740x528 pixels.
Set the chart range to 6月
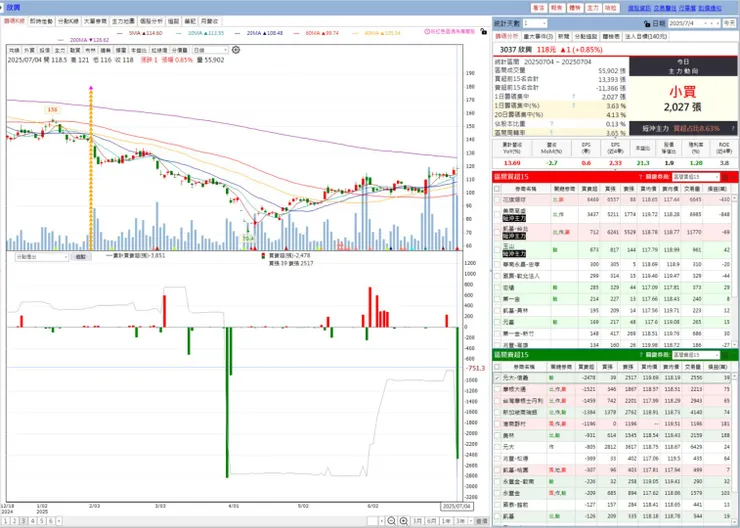(x=431, y=521)
